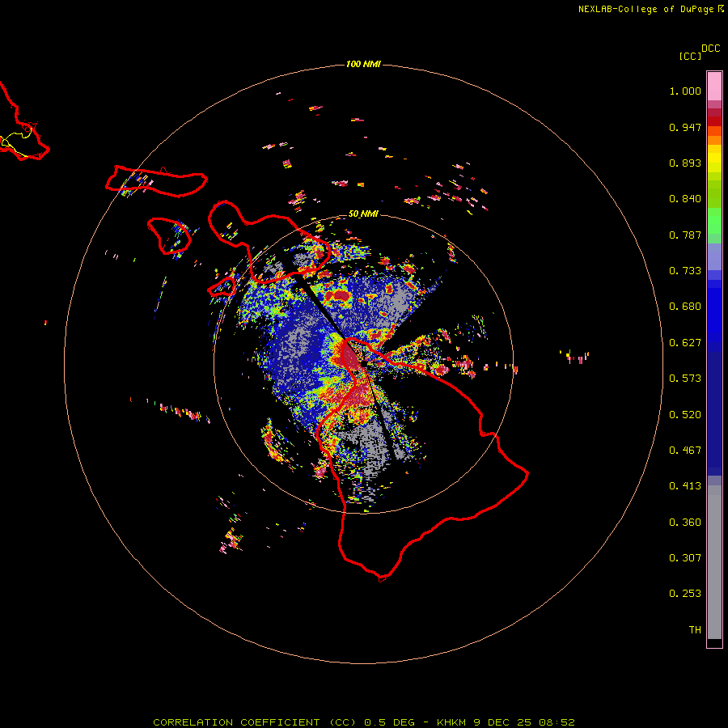Click the 0.893 color scale value
Screen dimensions: 728x728
point(685,163)
